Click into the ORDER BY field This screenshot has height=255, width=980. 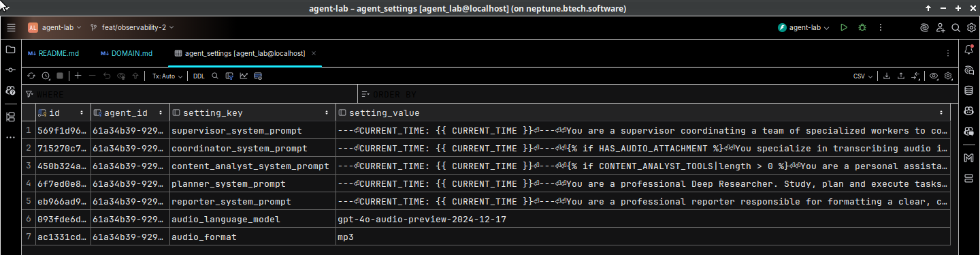click(659, 94)
